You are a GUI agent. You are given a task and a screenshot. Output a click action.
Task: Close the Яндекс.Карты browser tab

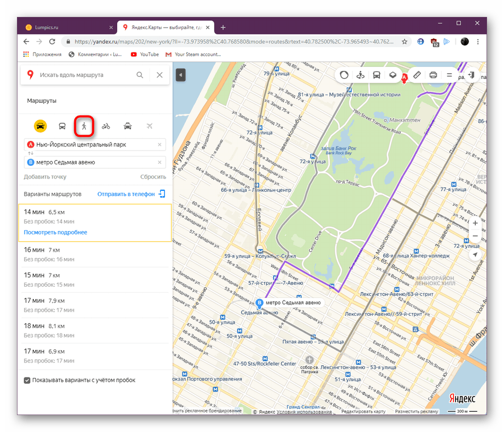207,28
